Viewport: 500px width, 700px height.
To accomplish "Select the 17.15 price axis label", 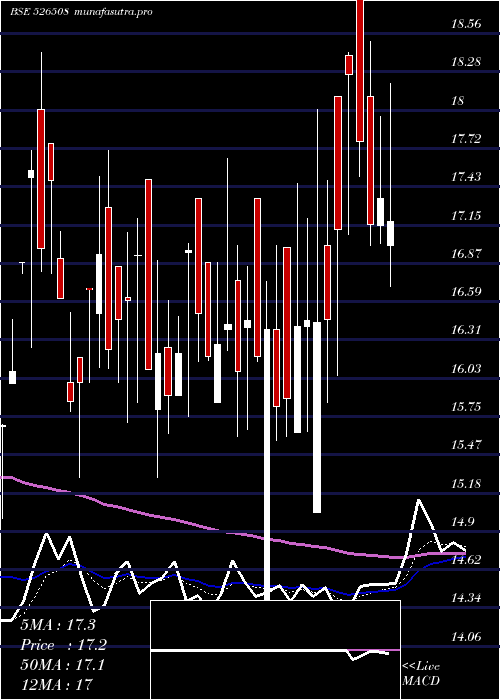I will point(466,216).
